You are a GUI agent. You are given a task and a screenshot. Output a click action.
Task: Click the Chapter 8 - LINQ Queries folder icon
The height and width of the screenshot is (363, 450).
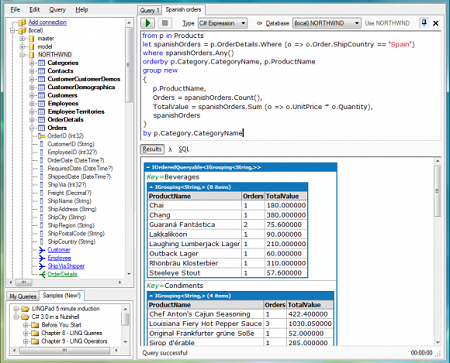[x=35, y=333]
